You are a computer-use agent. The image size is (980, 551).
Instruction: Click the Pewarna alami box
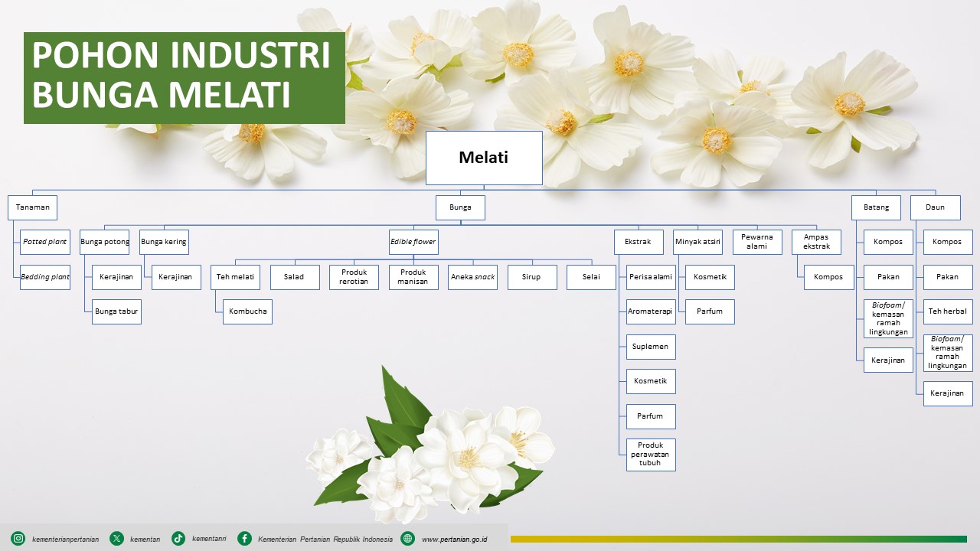click(756, 242)
